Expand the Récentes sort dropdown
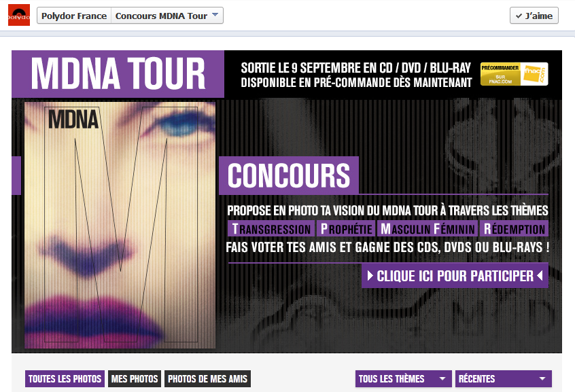This screenshot has width=575, height=392. [504, 379]
